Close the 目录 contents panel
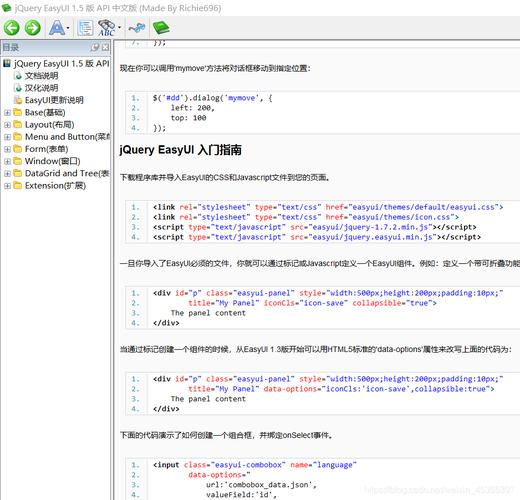Screen dimensions: 520x500 coord(105,47)
